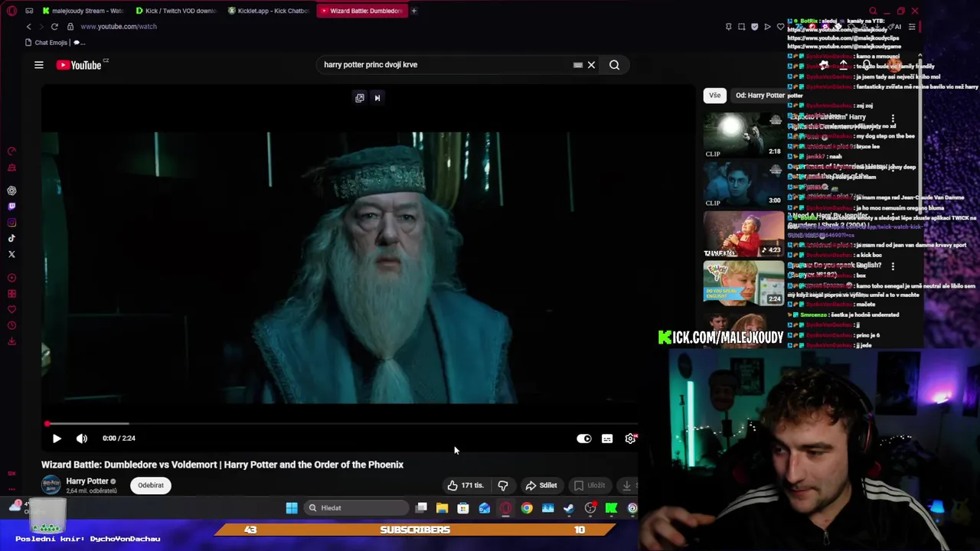The image size is (980, 551).
Task: Open Windows Start menu
Action: point(292,508)
